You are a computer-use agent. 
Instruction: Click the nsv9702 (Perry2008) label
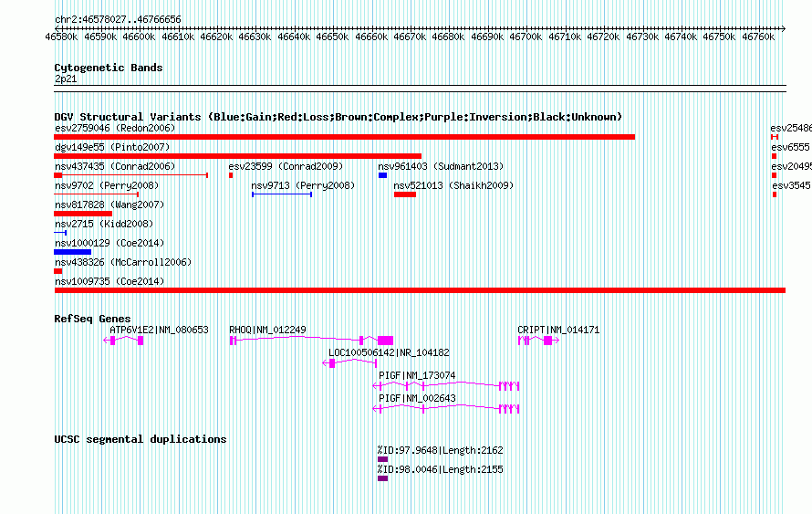pyautogui.click(x=107, y=185)
